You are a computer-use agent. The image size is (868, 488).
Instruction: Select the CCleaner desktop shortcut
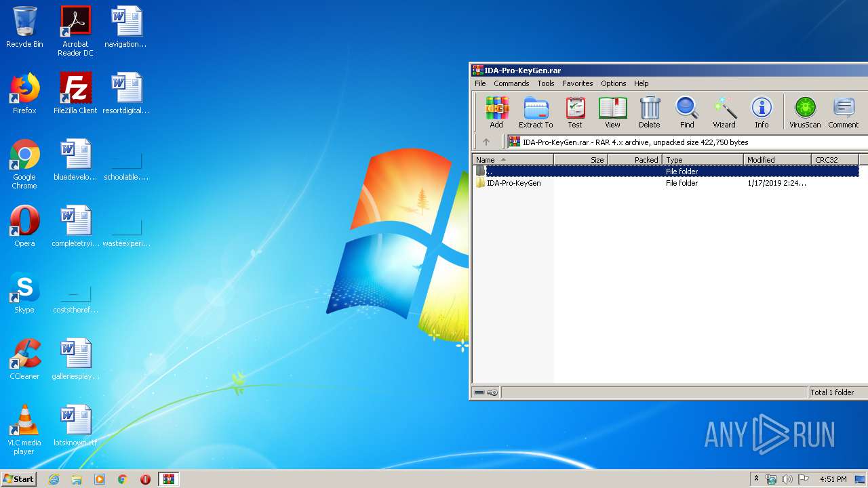24,359
